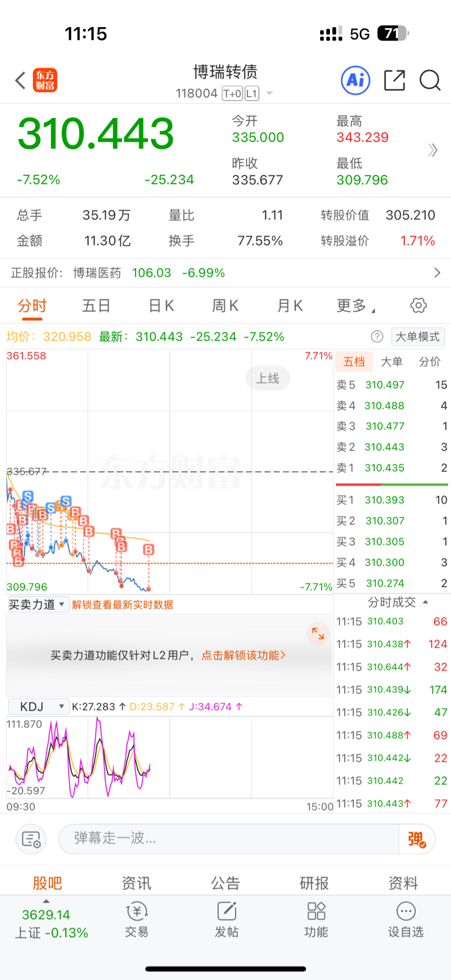Select the 分时 chart tab
The image size is (451, 980).
point(32,306)
